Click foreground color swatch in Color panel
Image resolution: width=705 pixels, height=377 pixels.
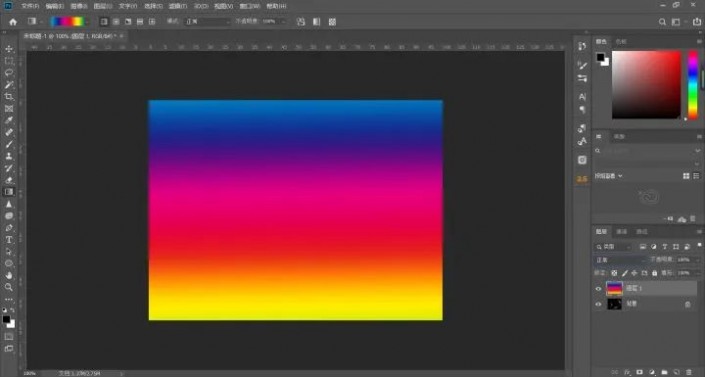pos(600,57)
